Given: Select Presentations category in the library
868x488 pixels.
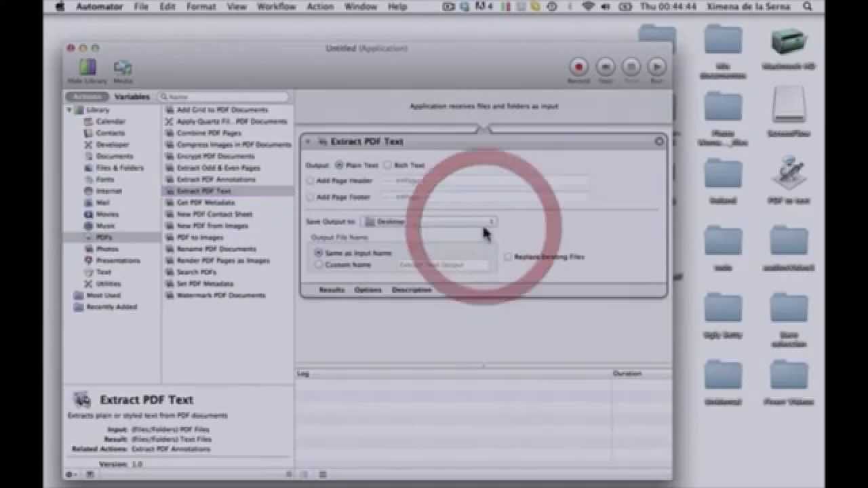Looking at the screenshot, I should (118, 260).
